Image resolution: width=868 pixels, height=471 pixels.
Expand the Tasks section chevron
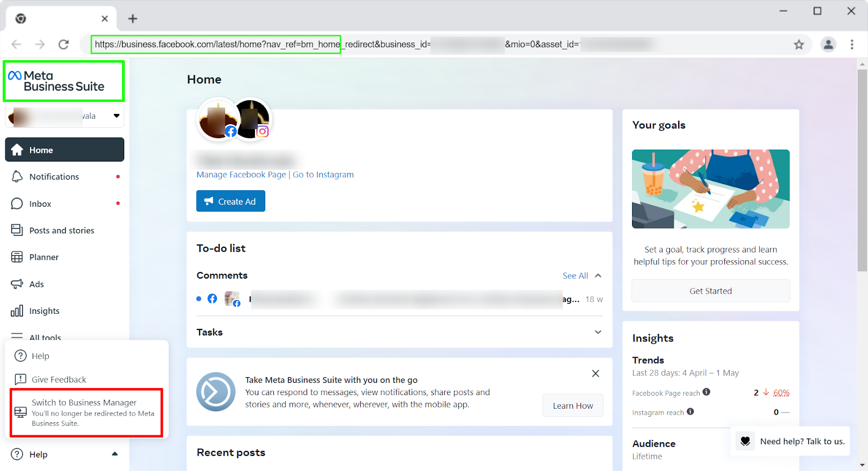pos(598,332)
